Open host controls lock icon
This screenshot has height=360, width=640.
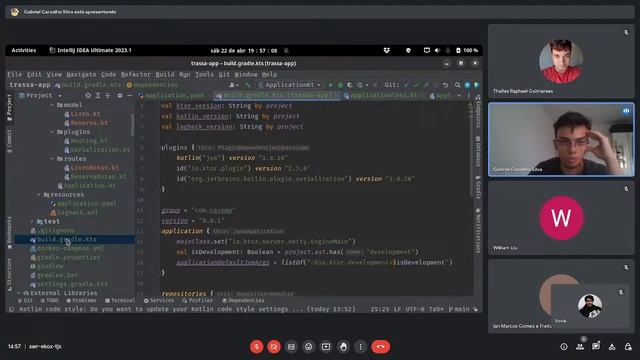(x=628, y=347)
